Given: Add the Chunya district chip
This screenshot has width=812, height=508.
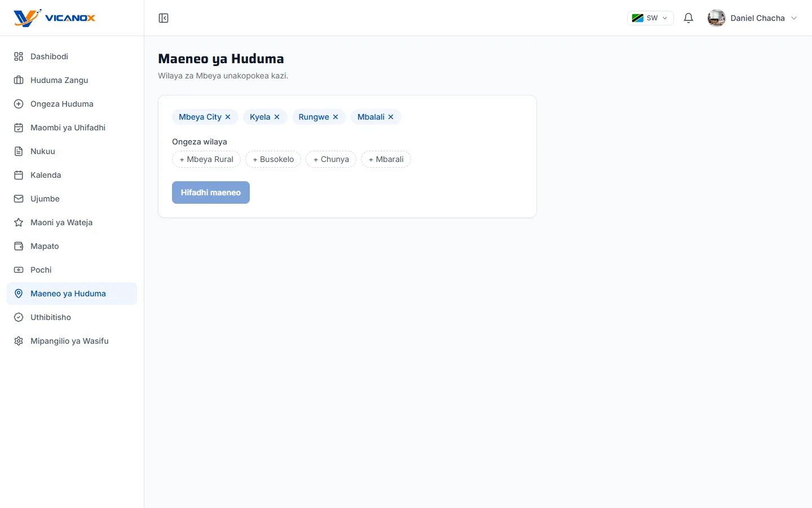Looking at the screenshot, I should (331, 159).
